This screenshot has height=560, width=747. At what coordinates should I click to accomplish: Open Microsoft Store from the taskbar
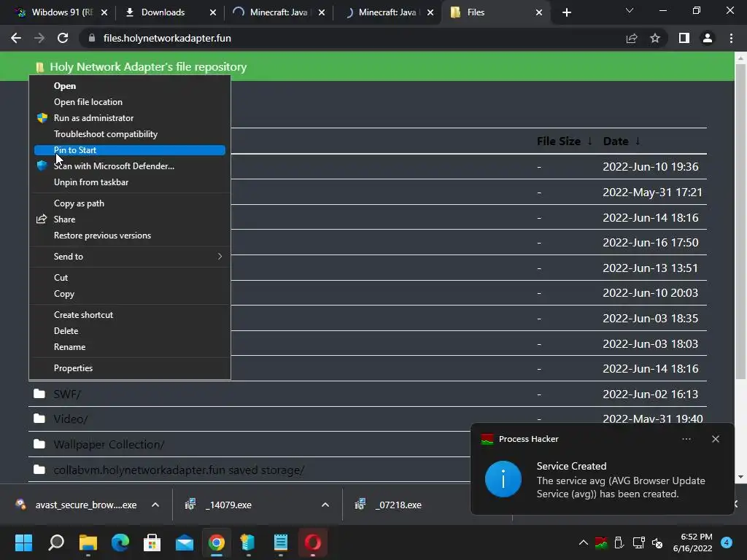tap(152, 542)
